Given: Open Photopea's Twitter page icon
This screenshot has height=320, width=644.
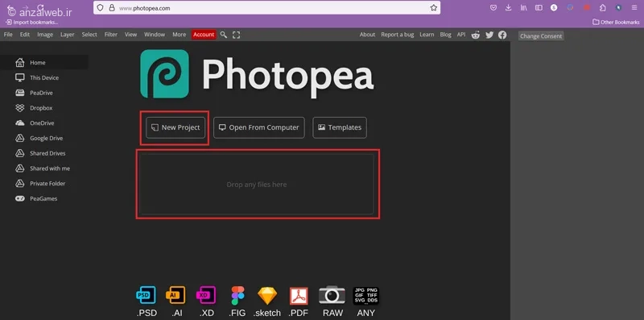Looking at the screenshot, I should 489,35.
